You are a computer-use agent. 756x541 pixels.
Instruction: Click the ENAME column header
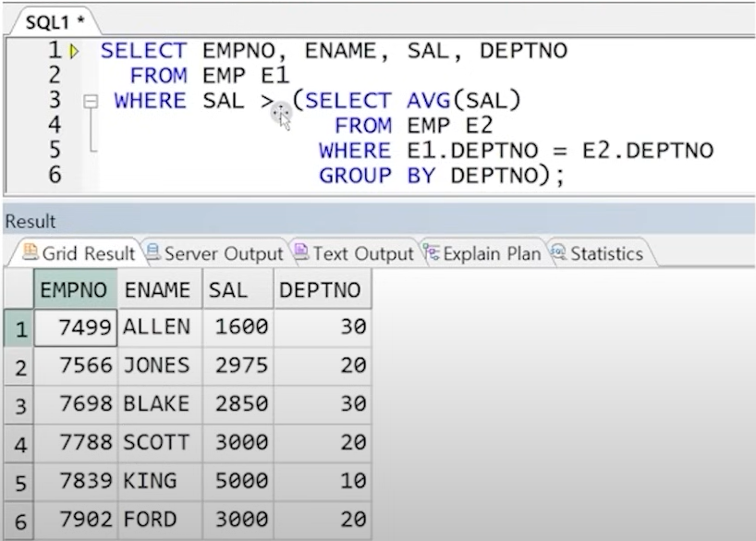click(x=160, y=289)
